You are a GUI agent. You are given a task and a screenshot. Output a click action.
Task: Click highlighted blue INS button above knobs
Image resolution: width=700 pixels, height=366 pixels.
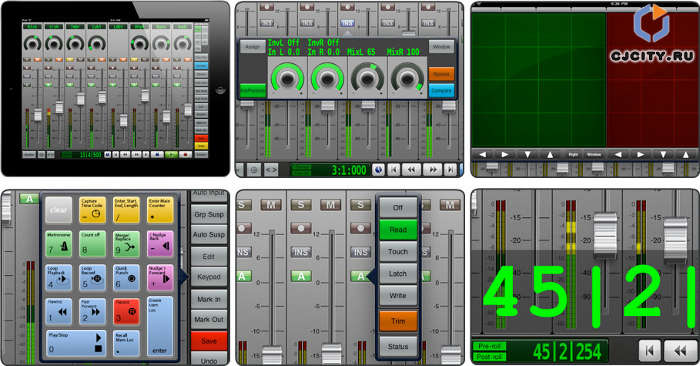click(x=347, y=22)
